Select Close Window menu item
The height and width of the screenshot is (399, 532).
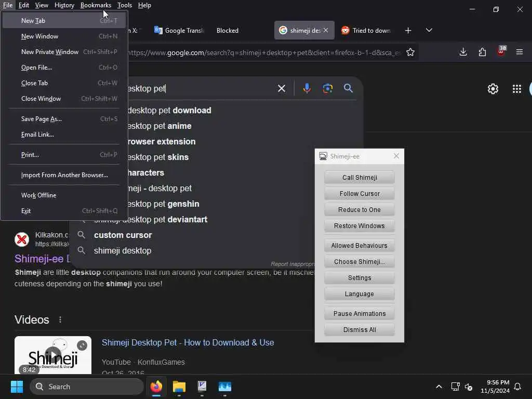(x=64, y=99)
